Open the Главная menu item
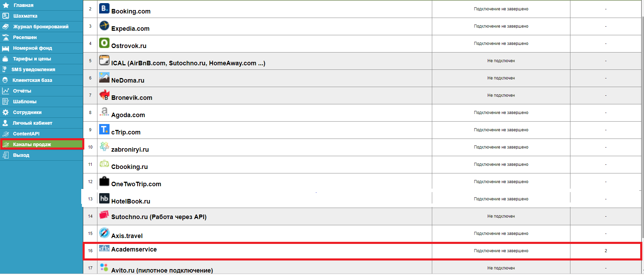The width and height of the screenshot is (644, 275). click(x=41, y=5)
